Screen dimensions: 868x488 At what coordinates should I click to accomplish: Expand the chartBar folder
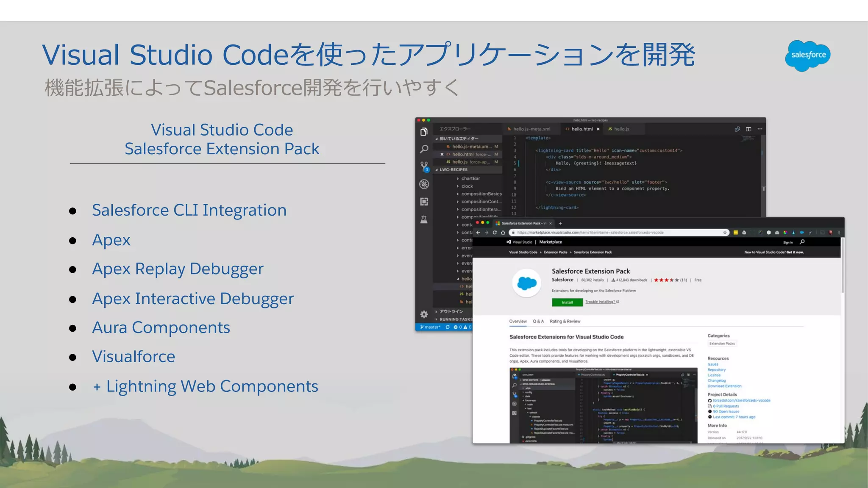(470, 179)
